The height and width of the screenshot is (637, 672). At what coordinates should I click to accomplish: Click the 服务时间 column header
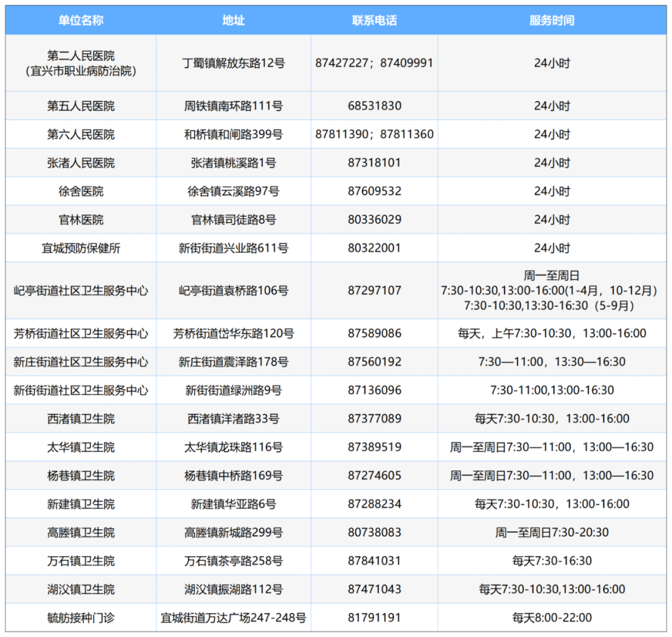click(x=552, y=21)
